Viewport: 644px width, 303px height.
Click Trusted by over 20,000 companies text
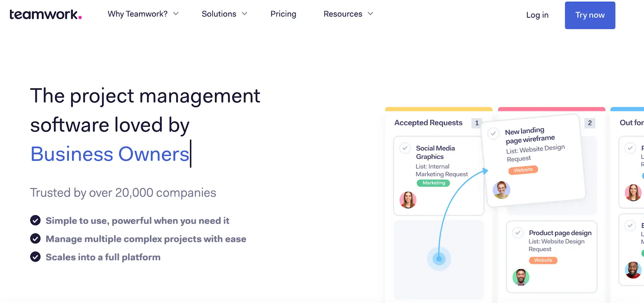(x=123, y=193)
